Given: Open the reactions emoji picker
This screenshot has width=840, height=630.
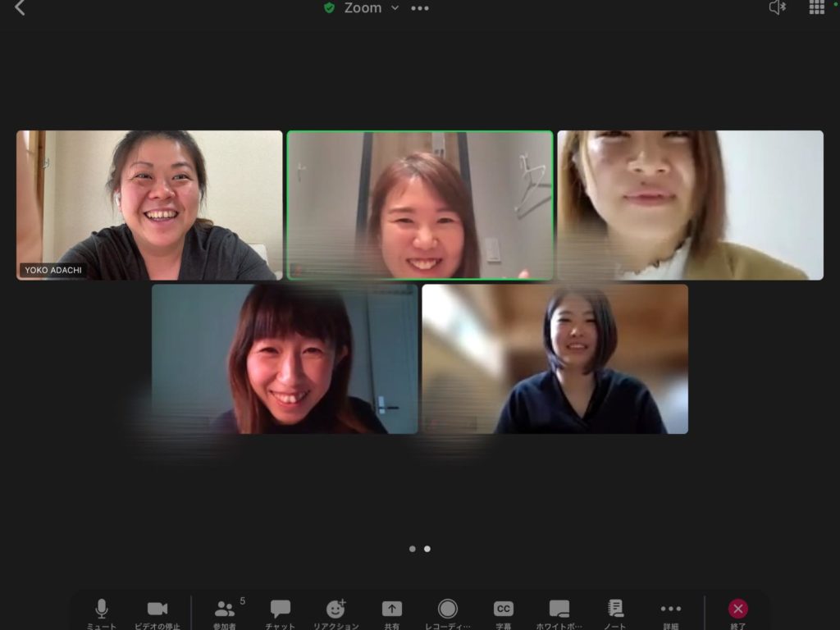Looking at the screenshot, I should coord(336,609).
